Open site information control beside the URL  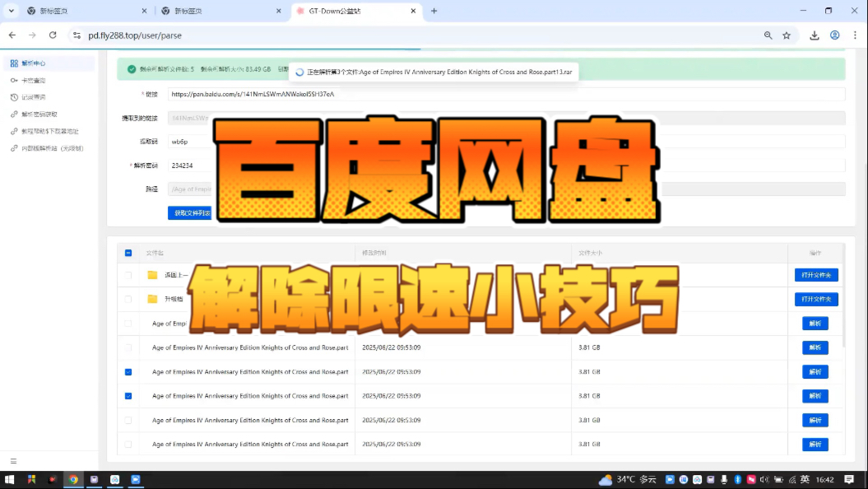point(77,35)
